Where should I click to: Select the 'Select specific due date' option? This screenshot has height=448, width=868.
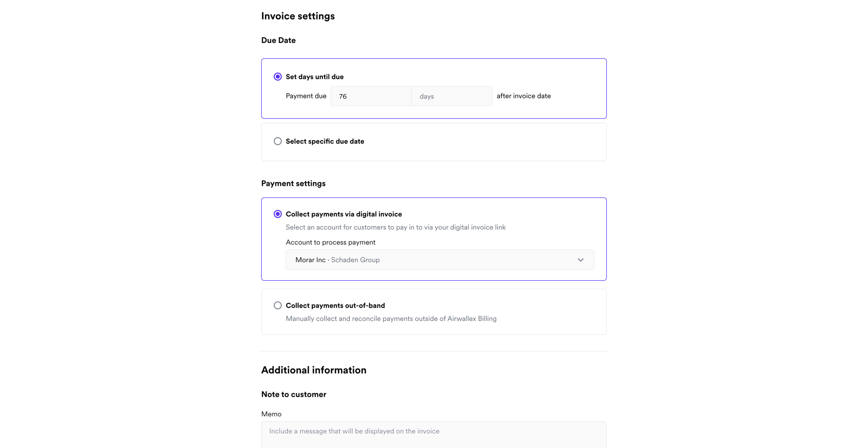[x=278, y=141]
